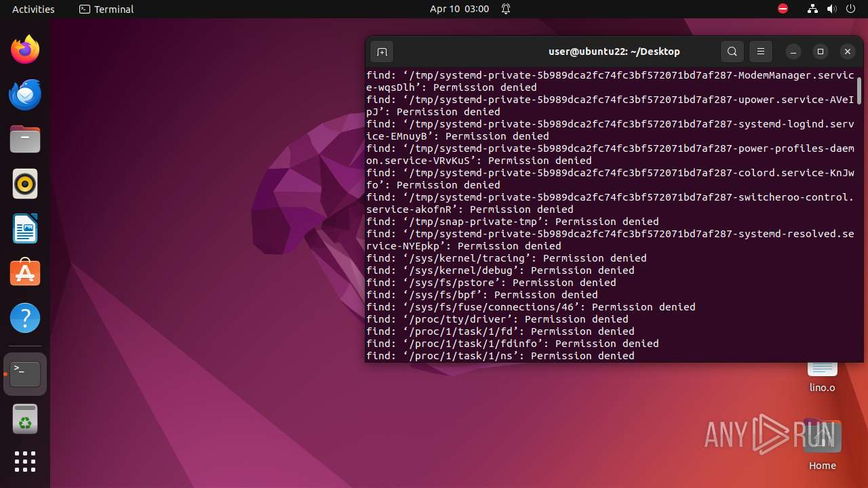Open Ubuntu Software store
The image size is (868, 488).
pyautogui.click(x=25, y=273)
